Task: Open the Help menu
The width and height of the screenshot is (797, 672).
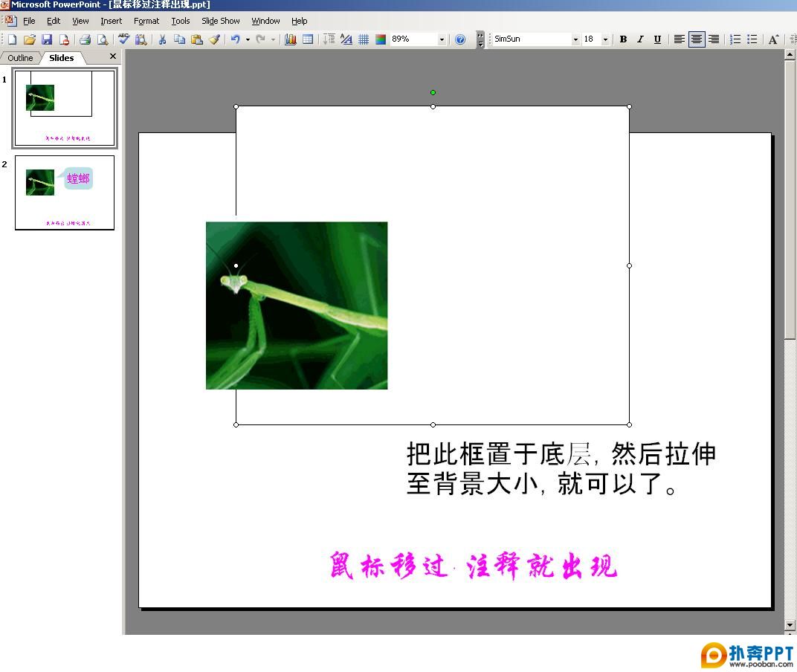Action: coord(300,21)
